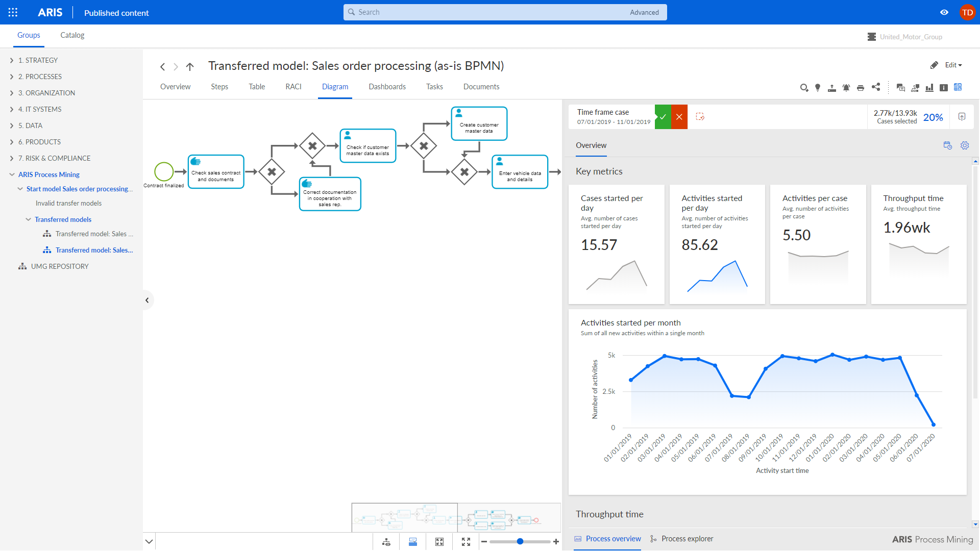Toggle the blue dashboard tiles icon
The height and width of the screenshot is (551, 980).
pos(958,87)
